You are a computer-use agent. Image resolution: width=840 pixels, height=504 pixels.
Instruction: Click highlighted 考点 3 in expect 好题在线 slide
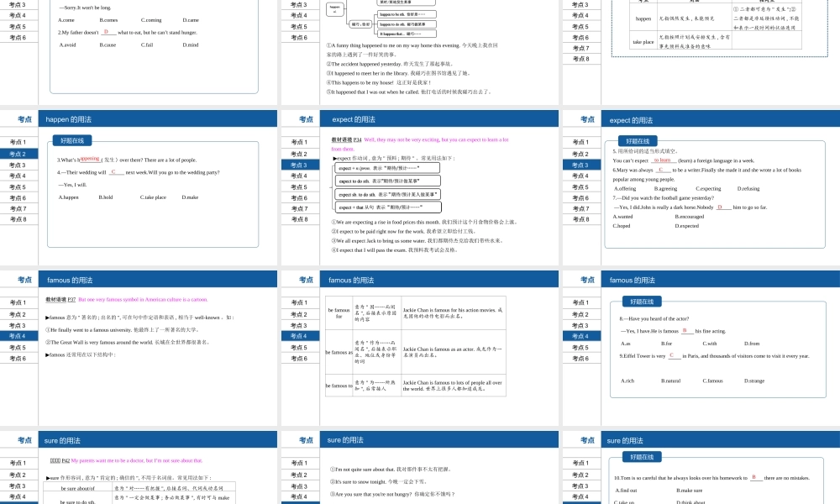(581, 165)
